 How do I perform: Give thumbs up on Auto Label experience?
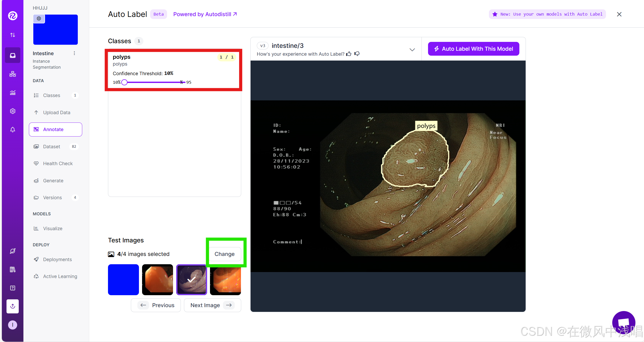click(349, 54)
